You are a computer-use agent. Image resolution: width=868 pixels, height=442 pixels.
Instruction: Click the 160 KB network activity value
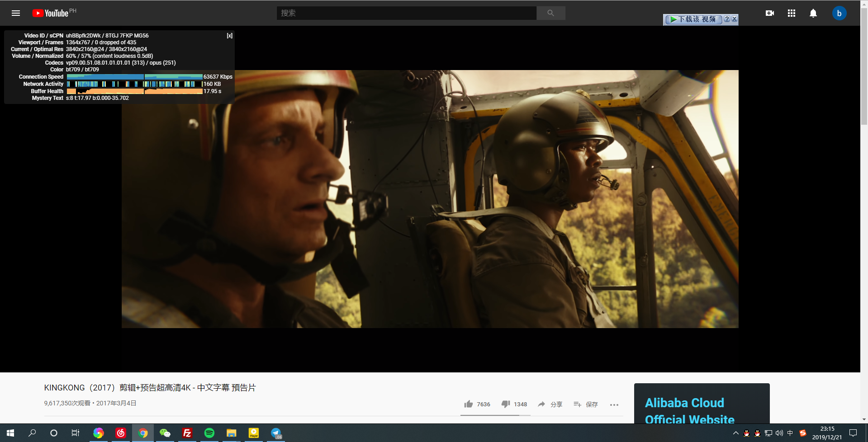pyautogui.click(x=212, y=84)
